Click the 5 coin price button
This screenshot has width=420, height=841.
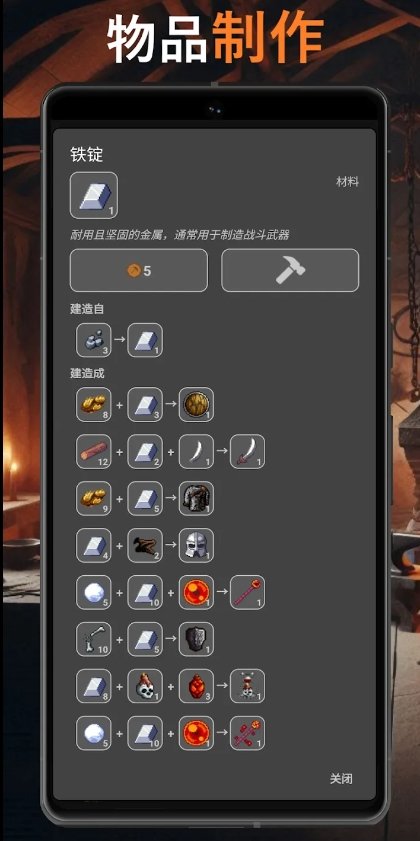(x=138, y=270)
